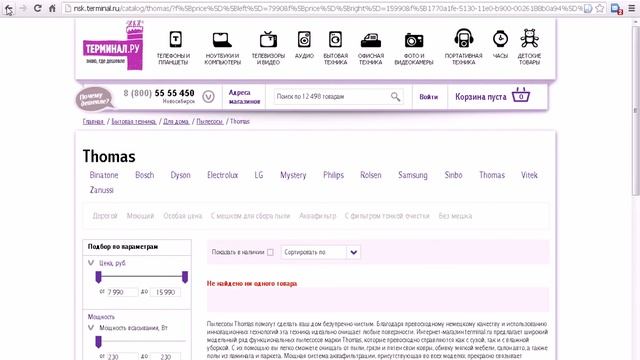Open the photo and video cameras icon
The width and height of the screenshot is (640, 360).
413,40
